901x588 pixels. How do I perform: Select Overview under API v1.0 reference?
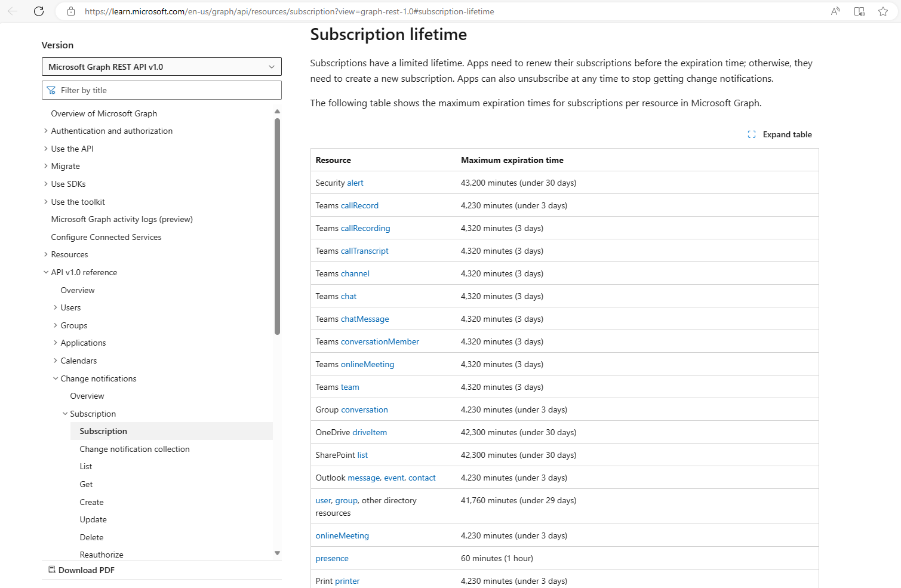point(78,290)
